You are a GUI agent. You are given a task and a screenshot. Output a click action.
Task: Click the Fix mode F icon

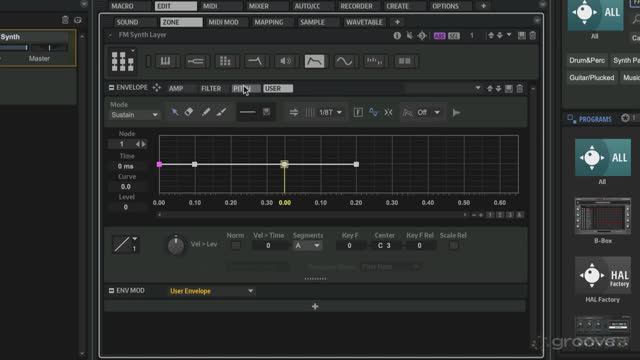pyautogui.click(x=358, y=112)
